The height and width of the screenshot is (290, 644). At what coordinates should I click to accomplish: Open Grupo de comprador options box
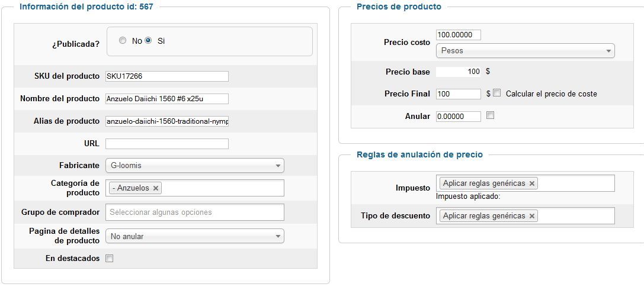195,212
